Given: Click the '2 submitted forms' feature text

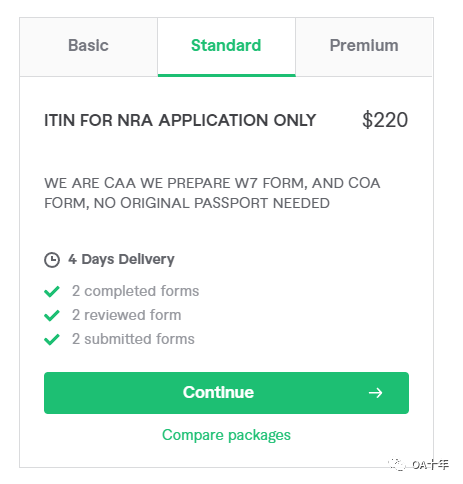Looking at the screenshot, I should click(133, 339).
